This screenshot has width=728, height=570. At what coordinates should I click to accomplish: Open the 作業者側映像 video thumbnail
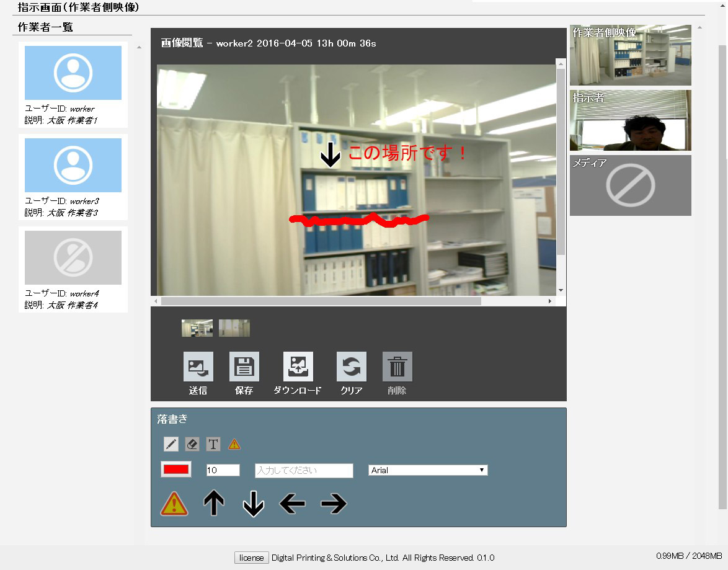[x=630, y=56]
